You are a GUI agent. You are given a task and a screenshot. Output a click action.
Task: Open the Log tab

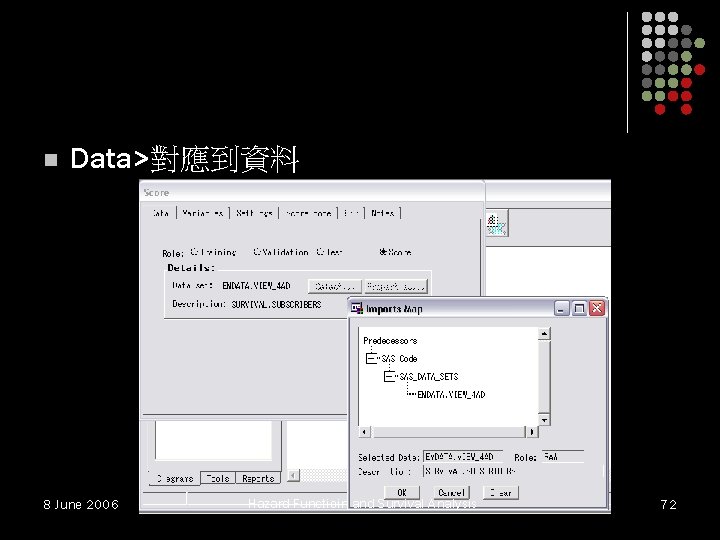[x=351, y=213]
